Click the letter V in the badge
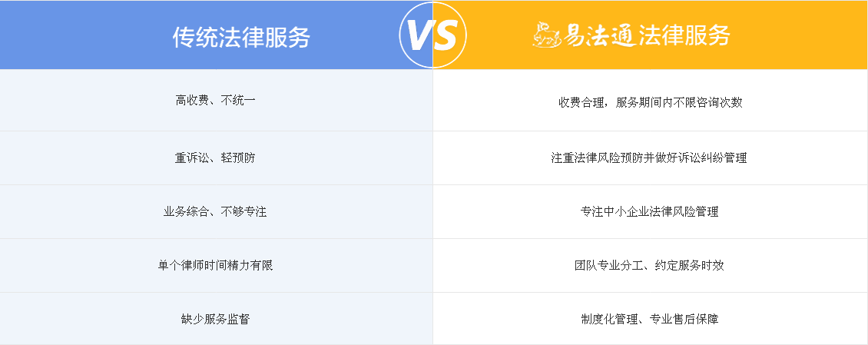The width and height of the screenshot is (868, 345). pos(419,36)
